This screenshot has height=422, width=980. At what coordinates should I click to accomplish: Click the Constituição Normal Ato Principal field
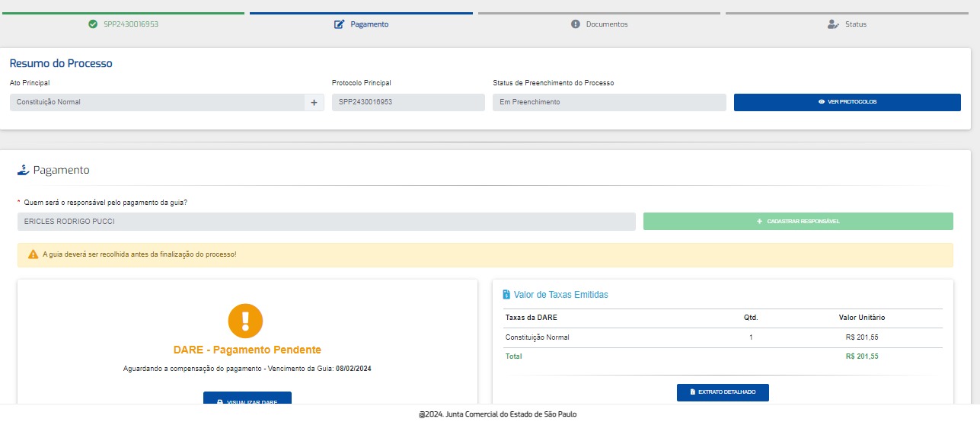157,102
